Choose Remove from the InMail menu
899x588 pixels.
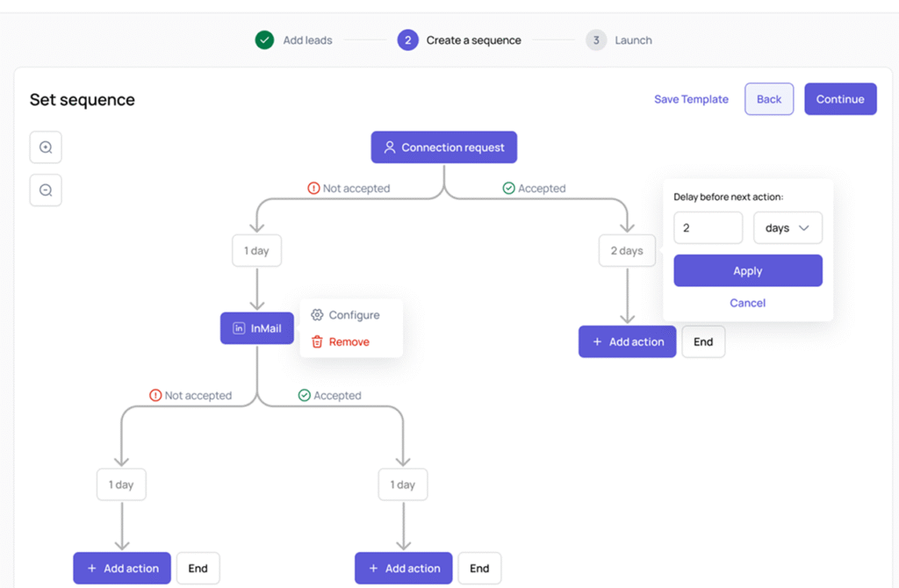coord(341,342)
